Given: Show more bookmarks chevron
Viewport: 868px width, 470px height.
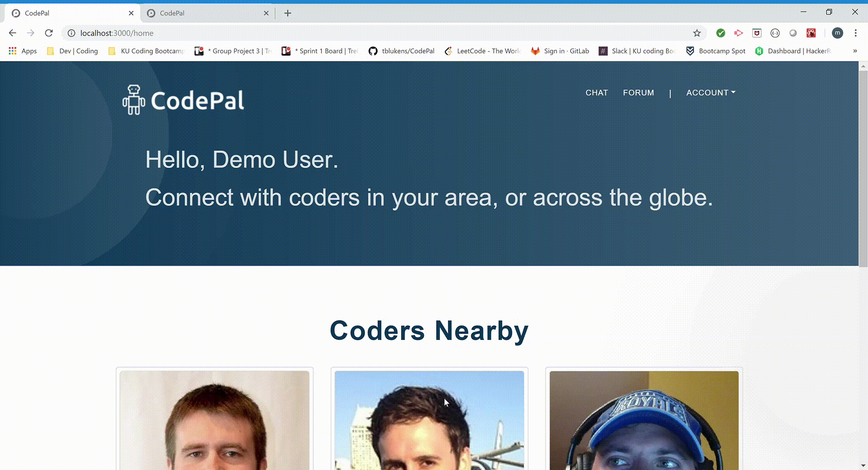Looking at the screenshot, I should 855,51.
